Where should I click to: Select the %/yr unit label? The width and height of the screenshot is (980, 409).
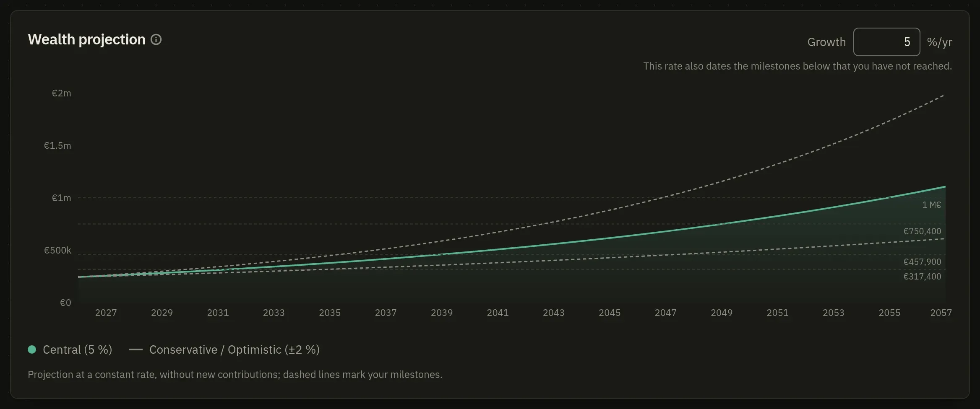click(x=939, y=42)
